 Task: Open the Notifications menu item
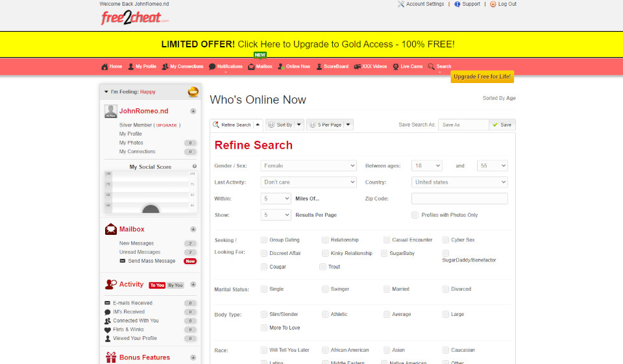coord(226,67)
